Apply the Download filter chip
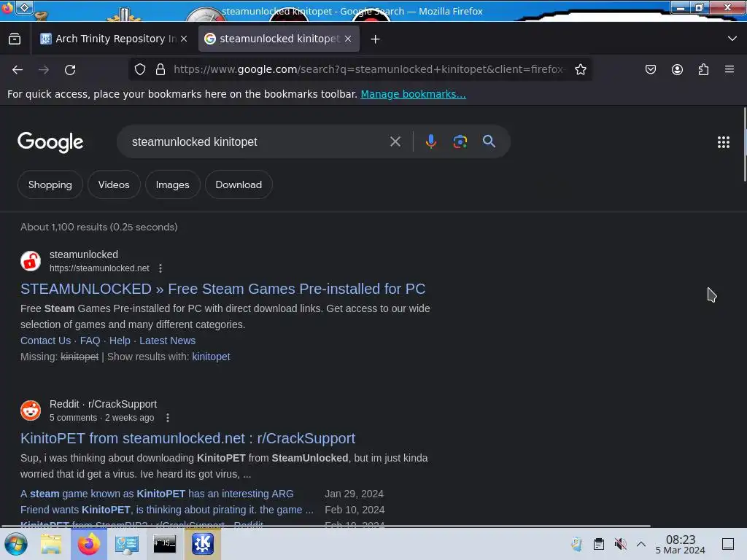 239,184
